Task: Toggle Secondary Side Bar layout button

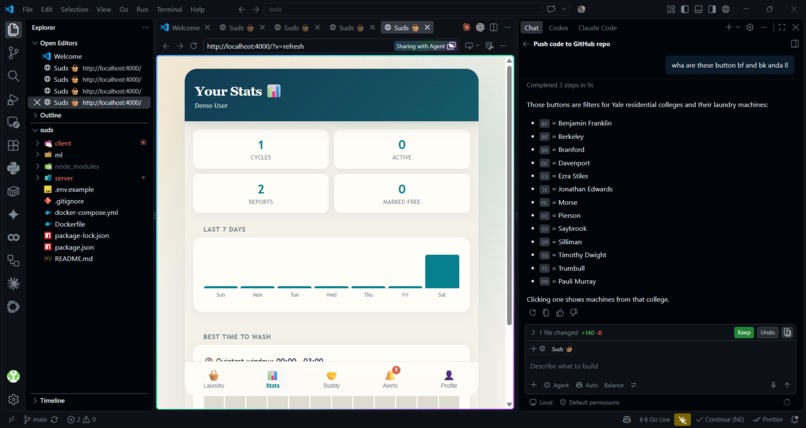Action: point(712,9)
